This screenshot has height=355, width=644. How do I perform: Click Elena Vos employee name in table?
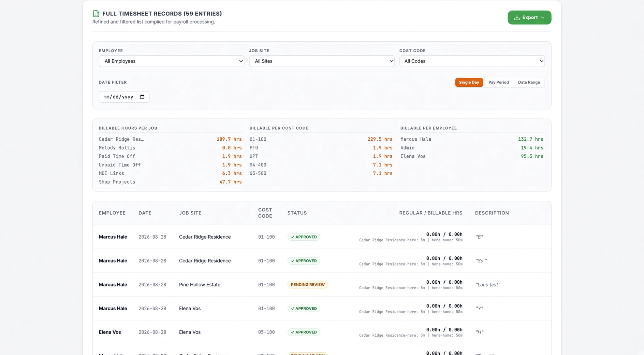110,332
